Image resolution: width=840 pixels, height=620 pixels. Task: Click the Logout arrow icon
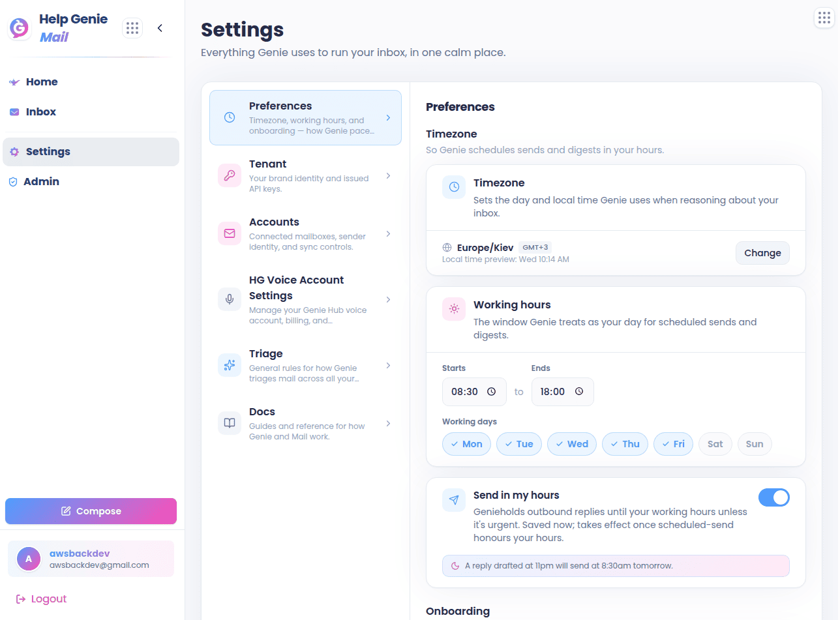point(21,599)
